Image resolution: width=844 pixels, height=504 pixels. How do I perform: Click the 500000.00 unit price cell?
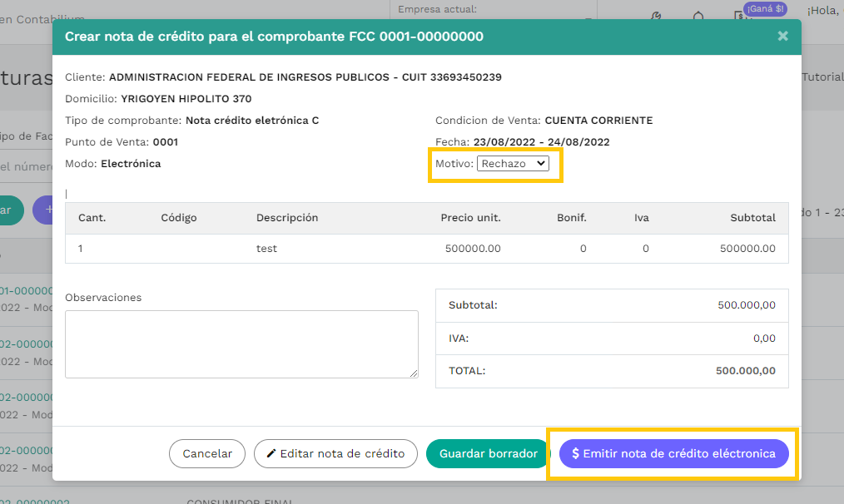click(x=473, y=249)
